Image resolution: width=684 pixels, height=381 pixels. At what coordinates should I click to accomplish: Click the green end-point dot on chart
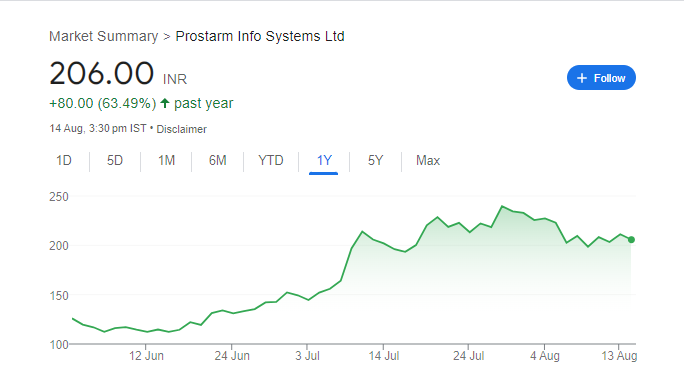point(631,240)
